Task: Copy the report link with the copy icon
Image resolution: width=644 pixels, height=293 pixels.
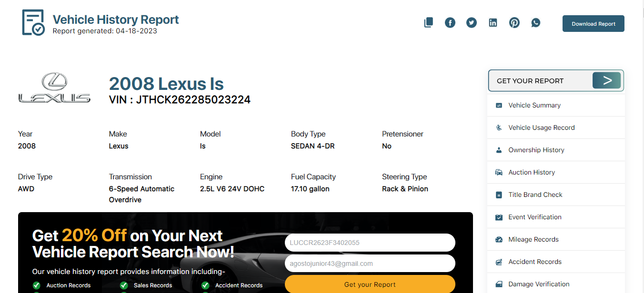Action: [429, 22]
